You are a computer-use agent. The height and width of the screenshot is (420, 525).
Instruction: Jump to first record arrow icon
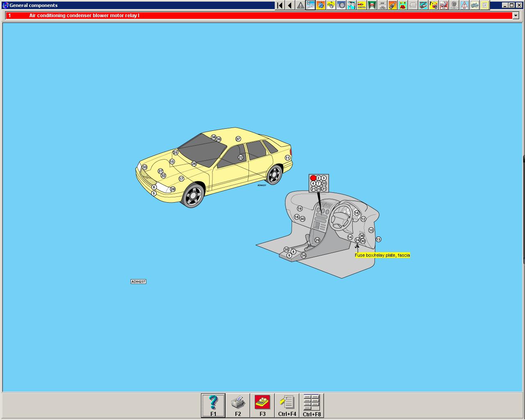(280, 5)
